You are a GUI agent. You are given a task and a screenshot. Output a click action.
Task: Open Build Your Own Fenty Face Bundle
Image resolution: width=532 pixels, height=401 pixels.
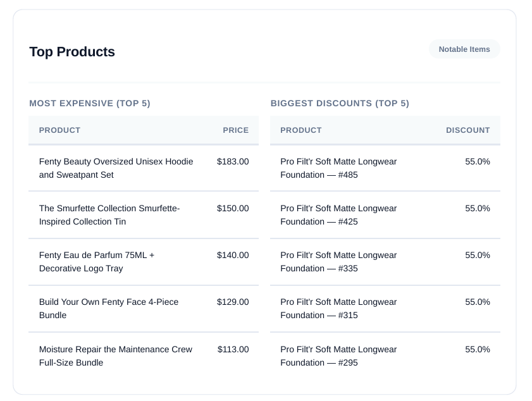(x=109, y=309)
